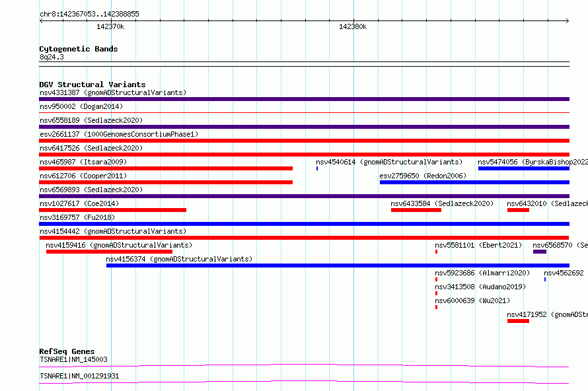The height and width of the screenshot is (391, 588).
Task: Click the blue bar under nsv3169757
Action: 304,224
